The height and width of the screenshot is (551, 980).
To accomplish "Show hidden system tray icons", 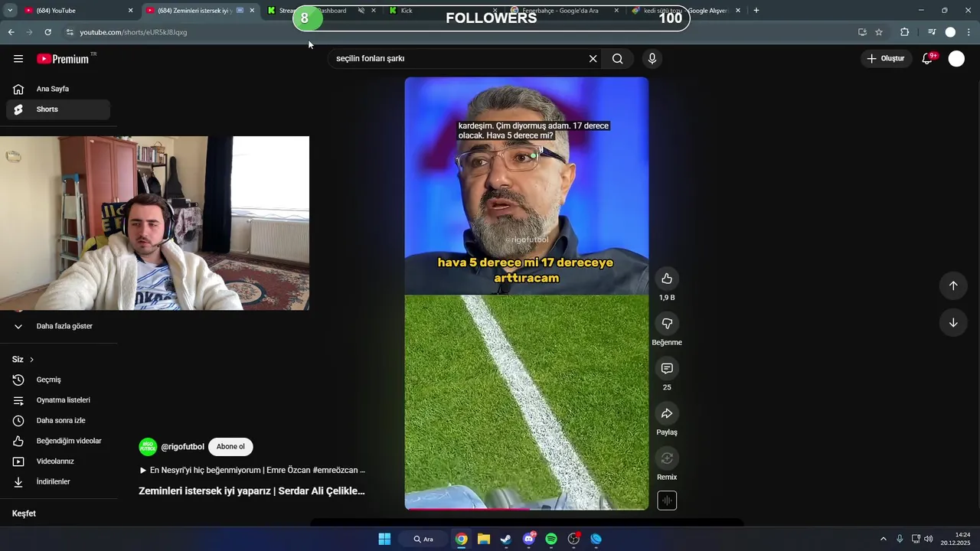I will 883,539.
